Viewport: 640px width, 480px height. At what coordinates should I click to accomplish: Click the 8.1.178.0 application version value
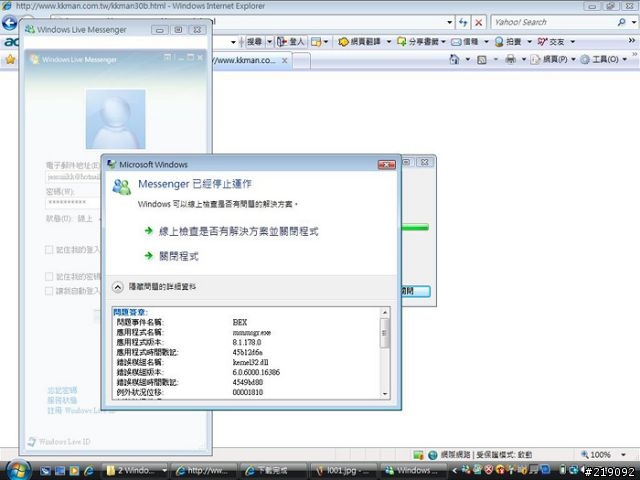tap(247, 342)
